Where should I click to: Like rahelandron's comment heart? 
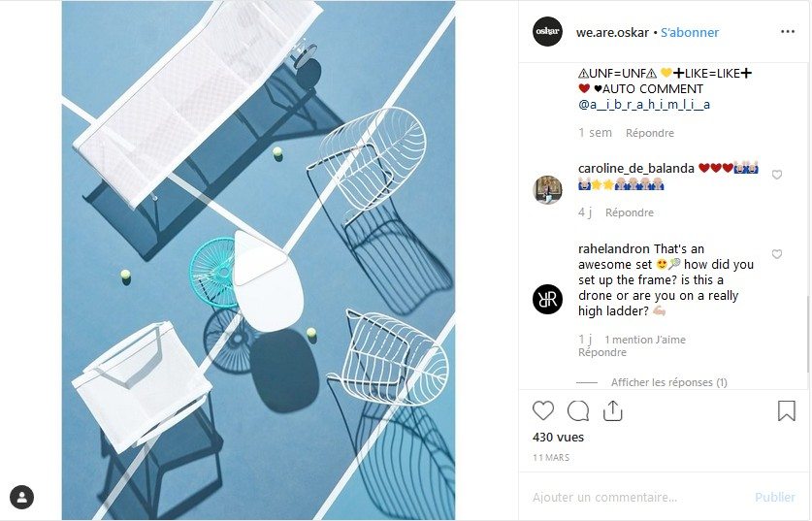[777, 254]
